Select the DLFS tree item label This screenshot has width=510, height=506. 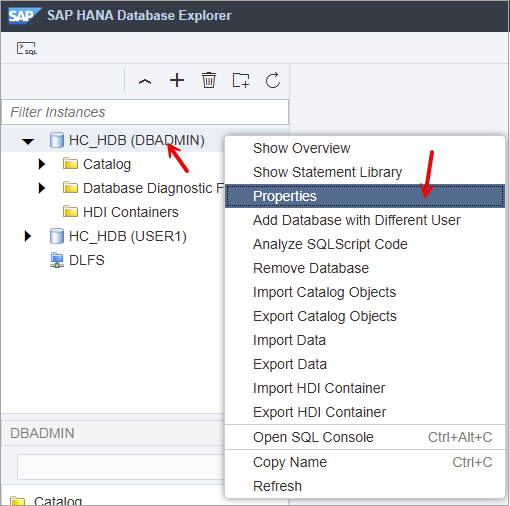[x=87, y=260]
